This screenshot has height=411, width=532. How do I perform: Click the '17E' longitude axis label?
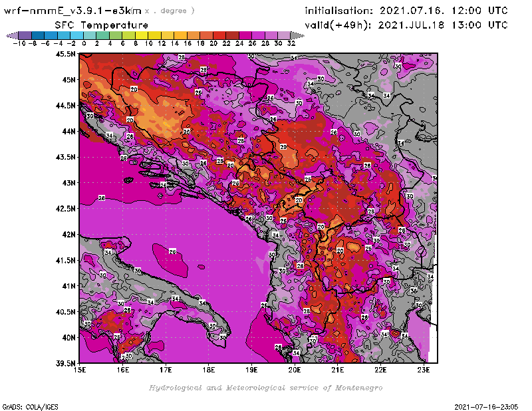click(166, 370)
